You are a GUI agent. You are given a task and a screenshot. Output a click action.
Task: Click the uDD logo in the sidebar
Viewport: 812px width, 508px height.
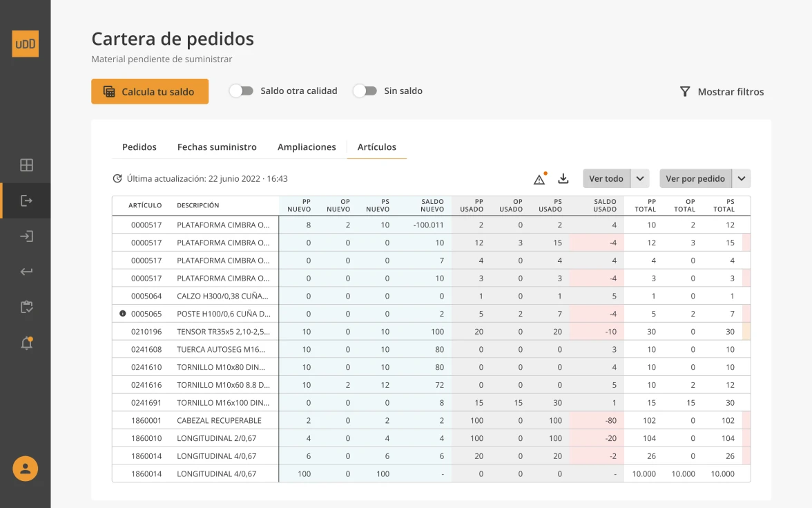click(26, 44)
